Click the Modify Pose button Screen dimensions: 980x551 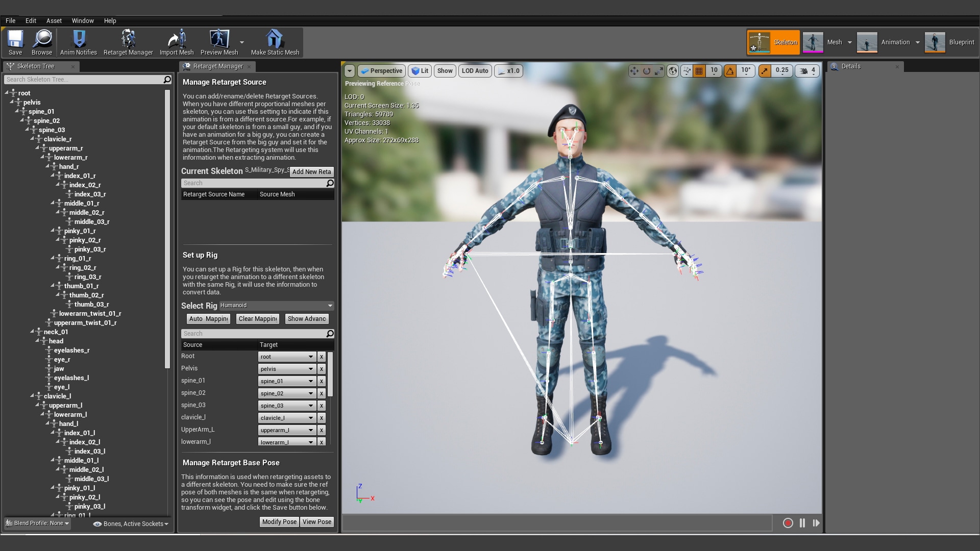279,522
